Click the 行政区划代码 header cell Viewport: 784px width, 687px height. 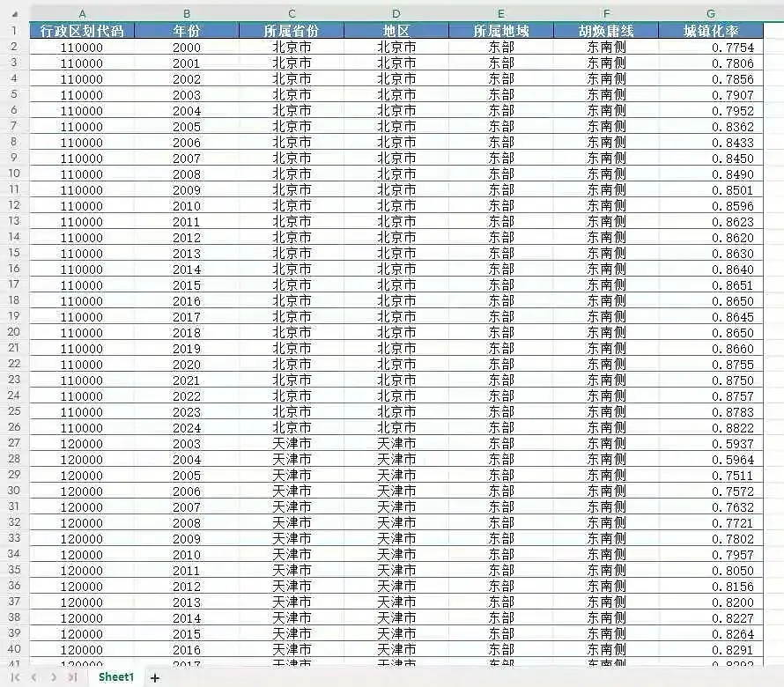coord(82,31)
